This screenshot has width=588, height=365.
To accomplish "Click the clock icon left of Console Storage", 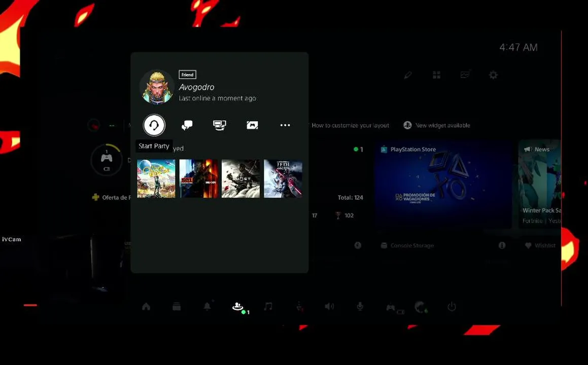I will (x=358, y=245).
